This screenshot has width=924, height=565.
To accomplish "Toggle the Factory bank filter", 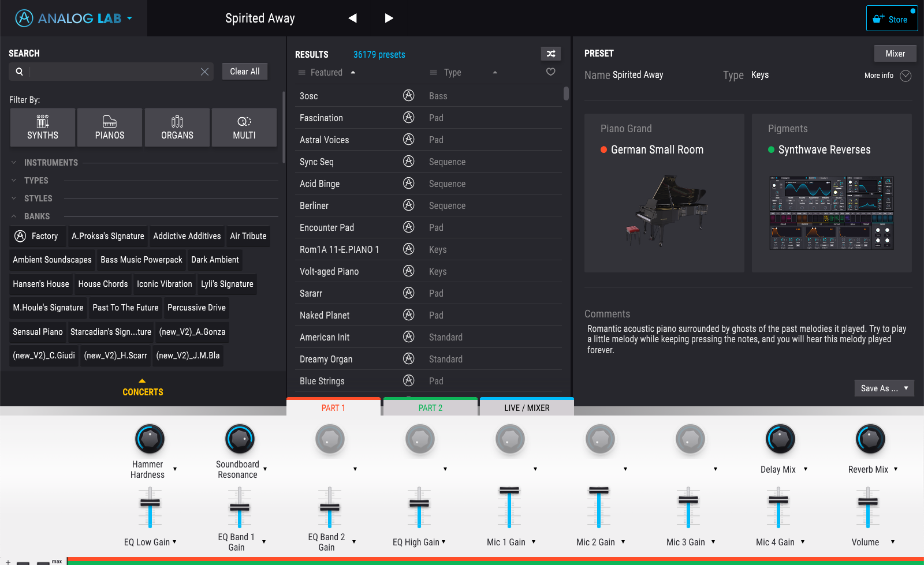I will point(38,236).
